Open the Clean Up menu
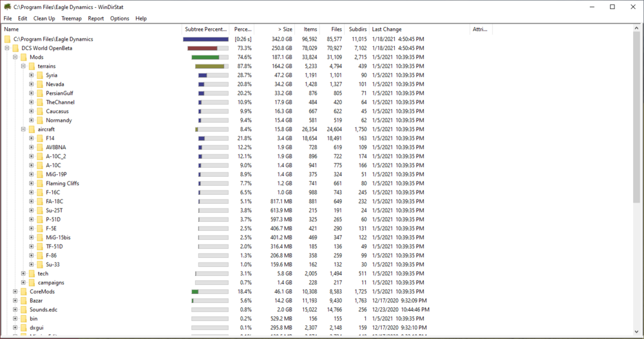644x339 pixels. [x=44, y=19]
